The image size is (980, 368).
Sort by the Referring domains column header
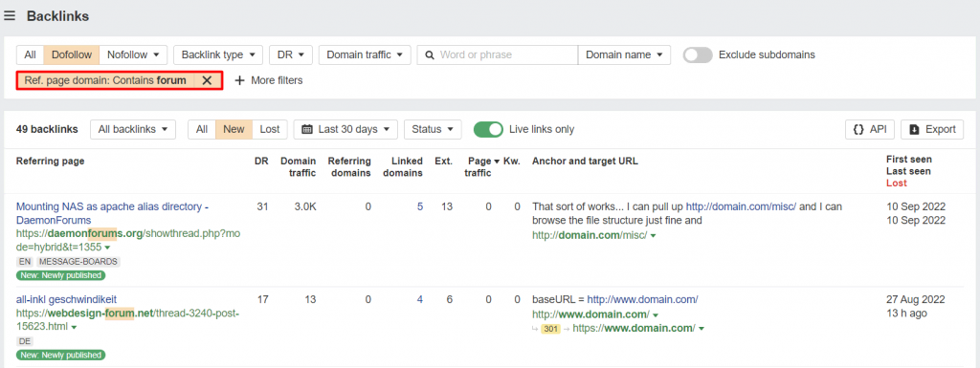pyautogui.click(x=349, y=166)
